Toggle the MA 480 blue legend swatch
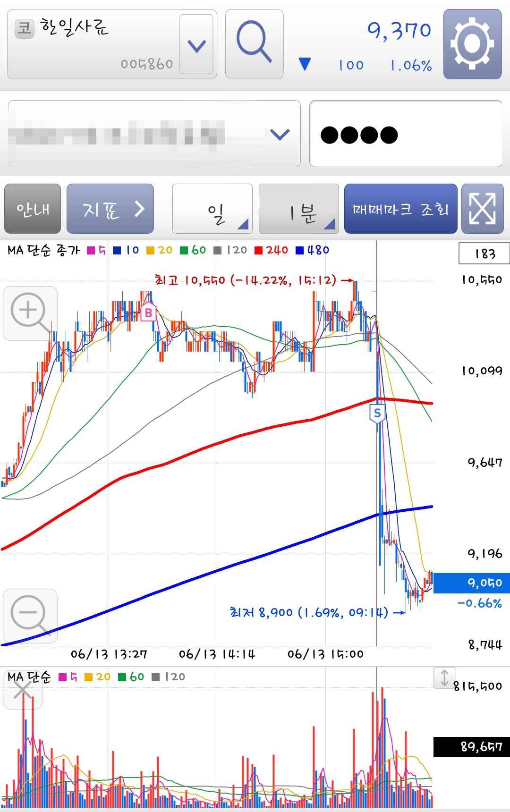This screenshot has height=812, width=510. tap(299, 251)
